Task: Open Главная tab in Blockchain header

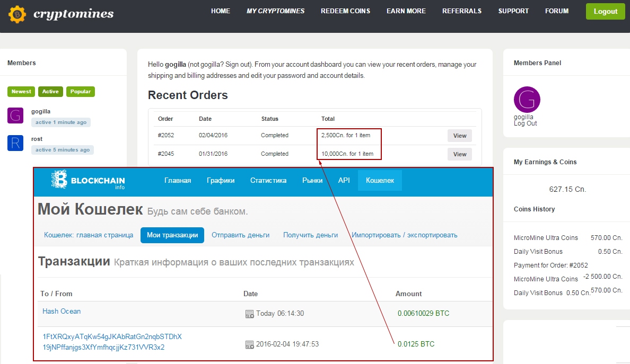Action: [178, 181]
